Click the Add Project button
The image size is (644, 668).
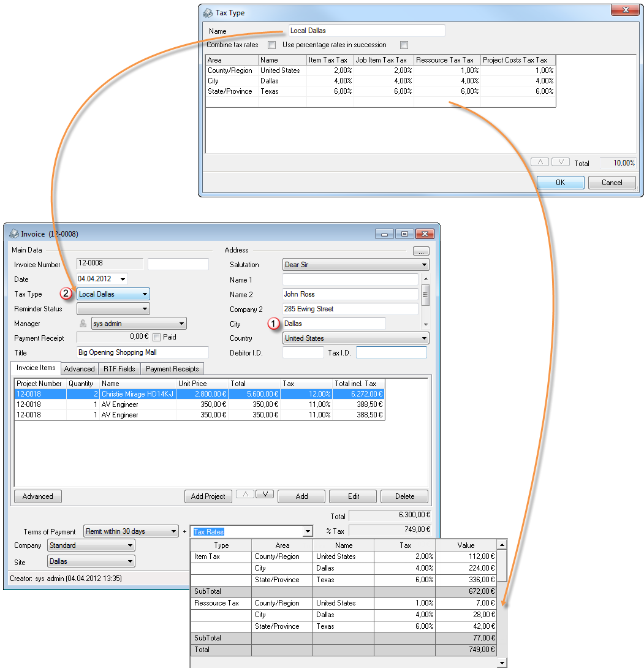pyautogui.click(x=208, y=496)
